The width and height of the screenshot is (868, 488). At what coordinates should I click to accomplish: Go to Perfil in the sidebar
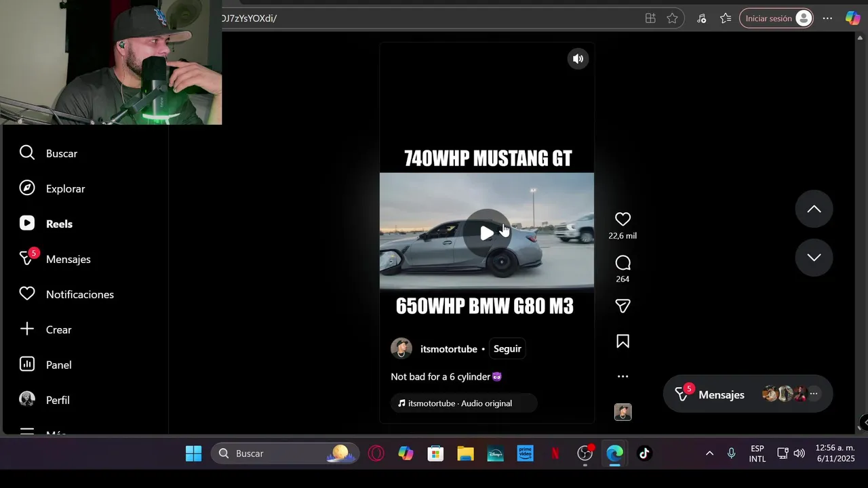(x=45, y=400)
